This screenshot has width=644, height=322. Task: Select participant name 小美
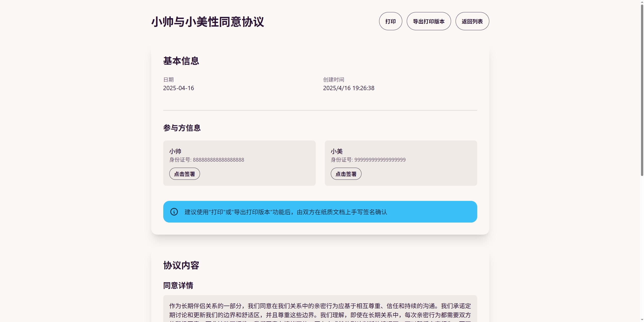click(337, 151)
